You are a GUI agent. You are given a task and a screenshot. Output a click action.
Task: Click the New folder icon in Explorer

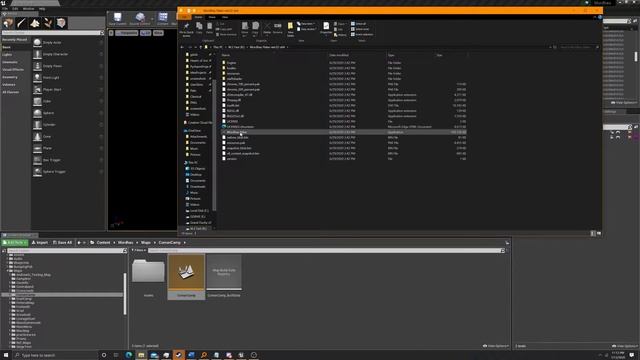click(291, 29)
